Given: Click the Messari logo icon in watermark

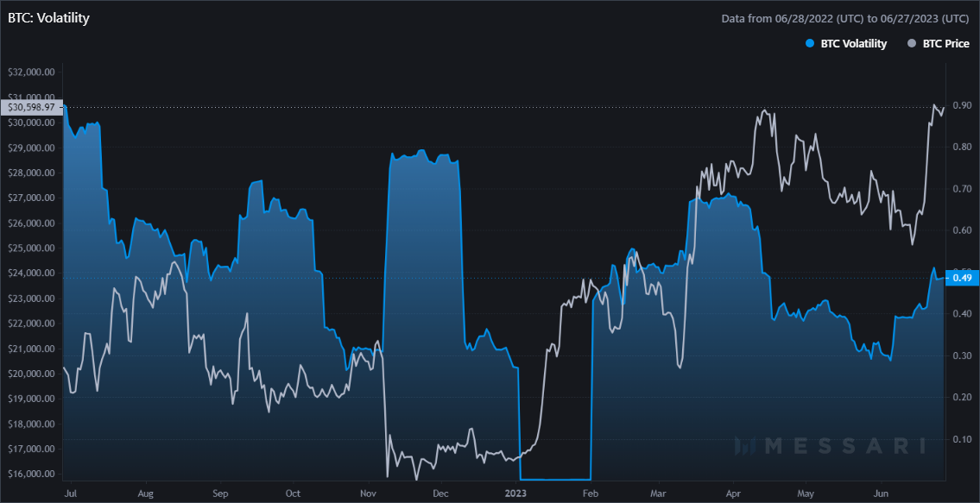Looking at the screenshot, I should click(745, 445).
